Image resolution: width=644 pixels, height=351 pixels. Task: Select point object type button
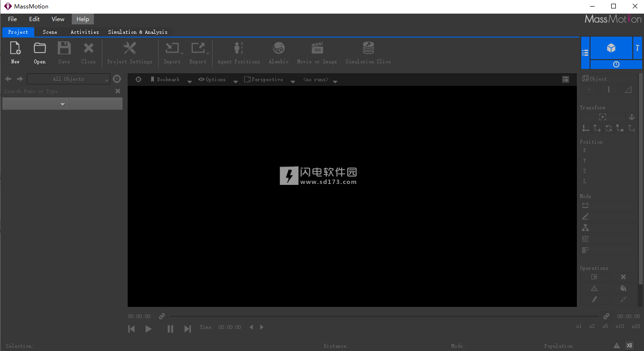click(x=589, y=90)
